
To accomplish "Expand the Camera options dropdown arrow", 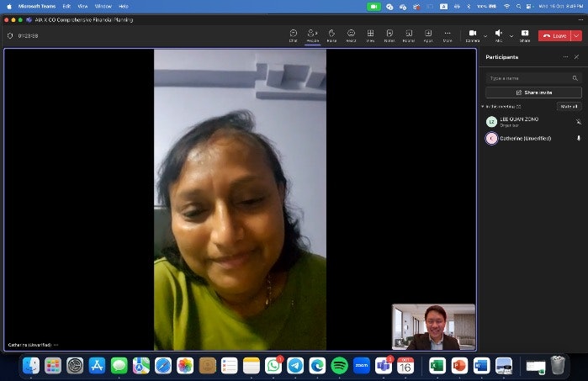I will 485,35.
